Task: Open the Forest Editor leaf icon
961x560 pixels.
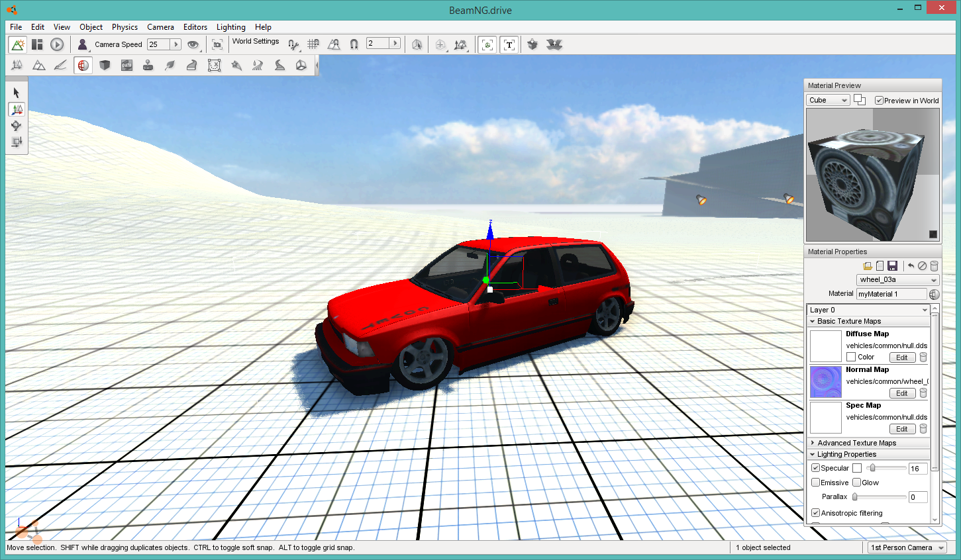Action: (x=170, y=65)
